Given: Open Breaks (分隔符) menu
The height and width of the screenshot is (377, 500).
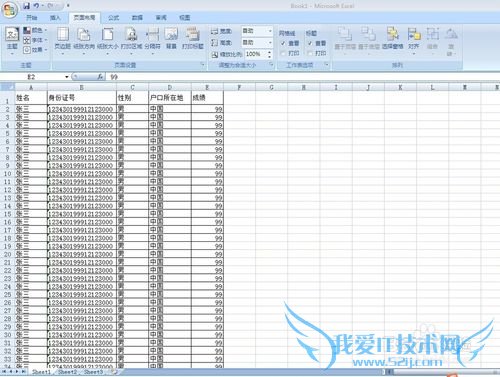Looking at the screenshot, I should click(152, 41).
